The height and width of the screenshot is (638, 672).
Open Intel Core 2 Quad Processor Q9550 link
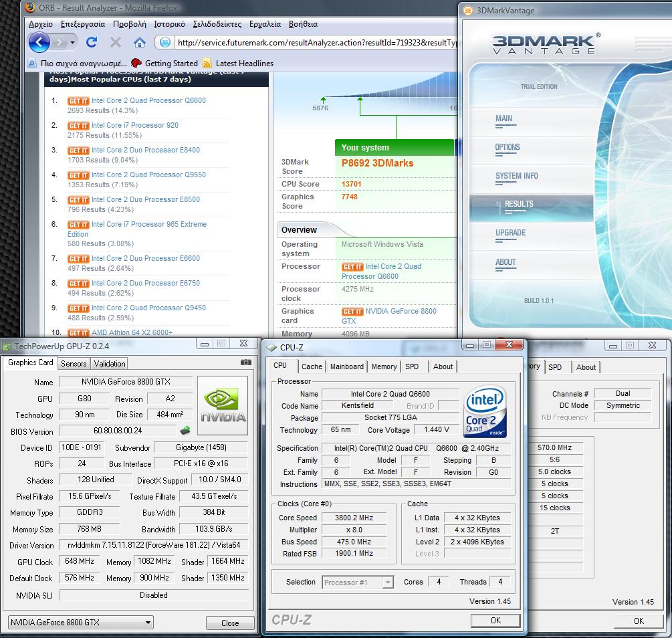point(148,175)
